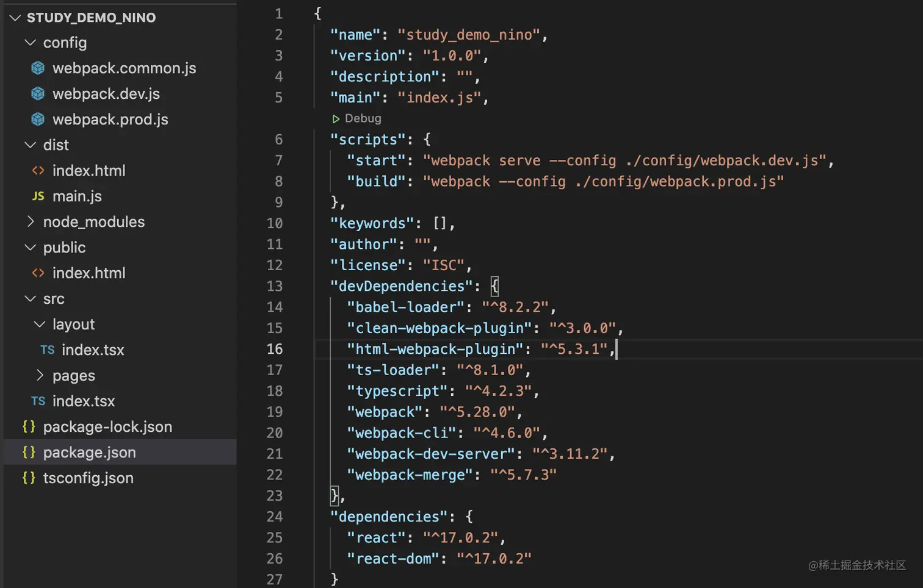Viewport: 923px width, 588px height.
Task: Click the "babel-loader" dependency key
Action: tap(406, 307)
